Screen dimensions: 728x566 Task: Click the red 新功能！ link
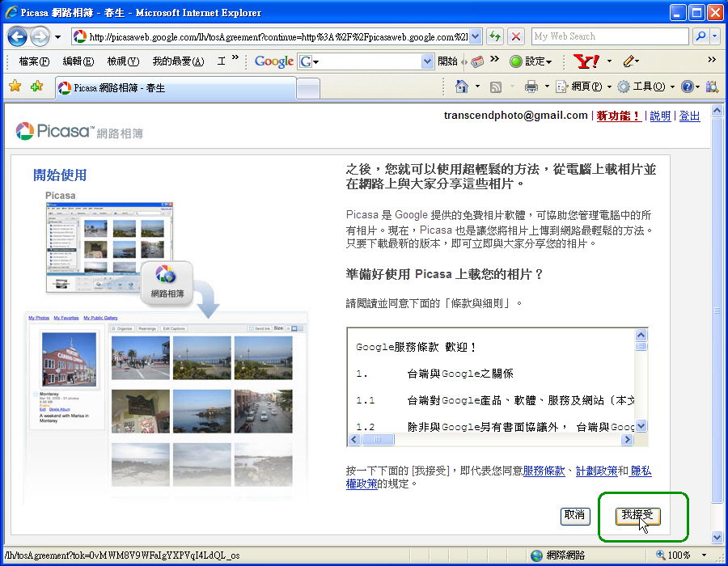619,116
